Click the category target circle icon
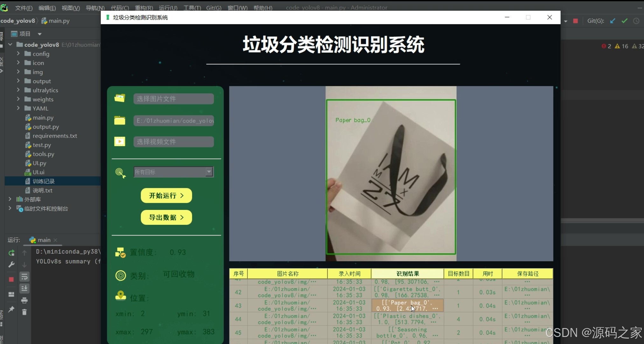 point(121,275)
